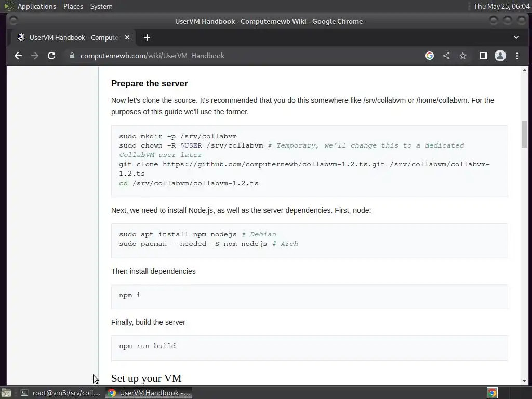
Task: Click the 'sudo apt install npm nodejs' line
Action: 197,234
